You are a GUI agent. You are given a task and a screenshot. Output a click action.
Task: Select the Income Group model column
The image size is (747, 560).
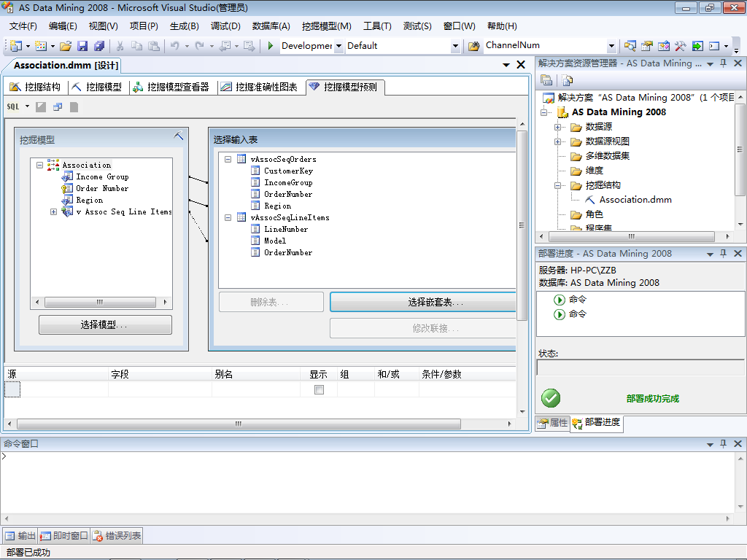pos(102,176)
